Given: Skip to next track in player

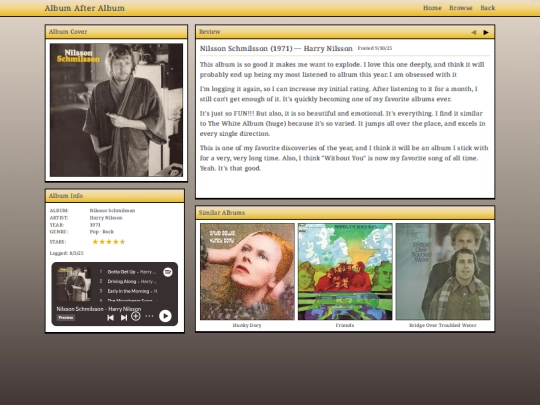Looking at the screenshot, I should click(x=124, y=317).
